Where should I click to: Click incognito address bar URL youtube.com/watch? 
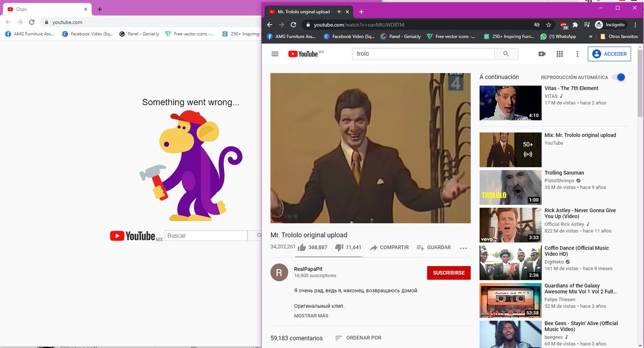[359, 25]
